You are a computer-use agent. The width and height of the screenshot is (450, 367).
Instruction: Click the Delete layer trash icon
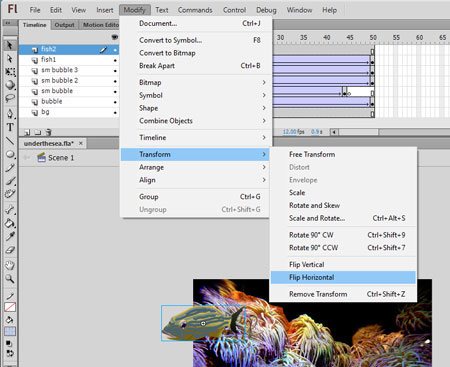coord(49,132)
